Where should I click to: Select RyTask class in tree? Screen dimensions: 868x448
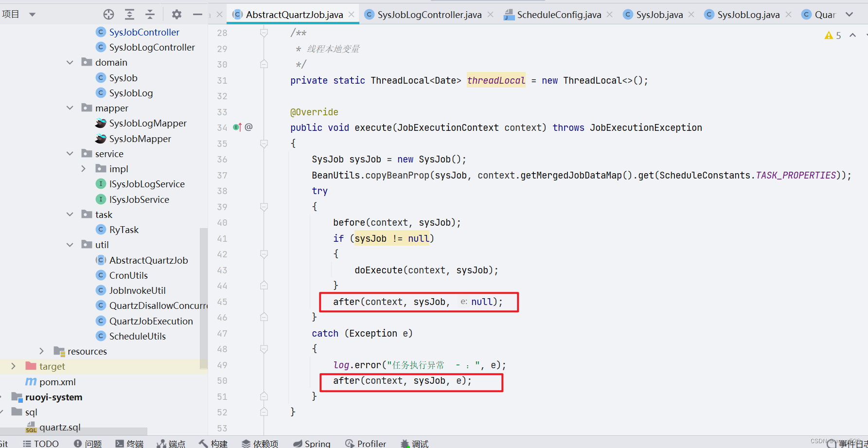click(124, 230)
